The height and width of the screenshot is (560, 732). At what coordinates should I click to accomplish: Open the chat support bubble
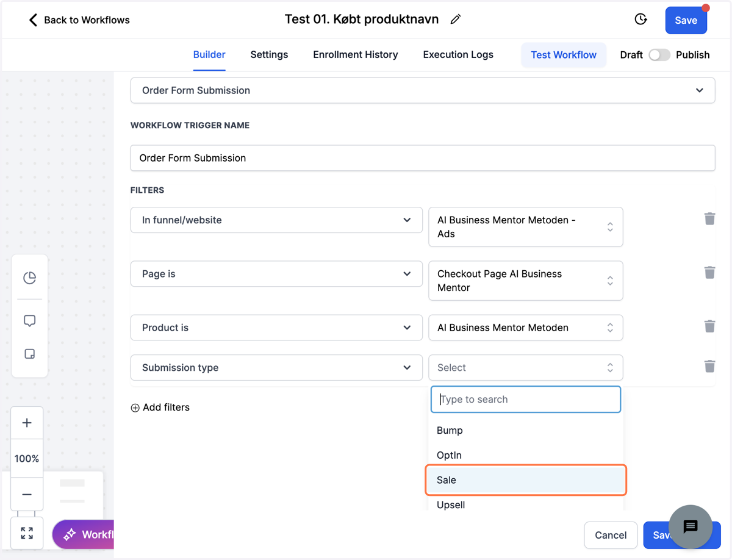coord(691,526)
